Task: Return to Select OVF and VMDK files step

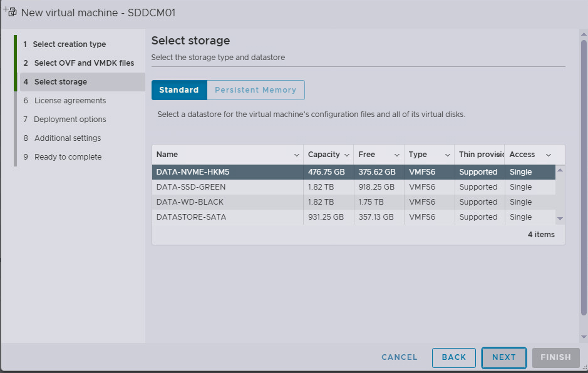Action: pos(84,63)
